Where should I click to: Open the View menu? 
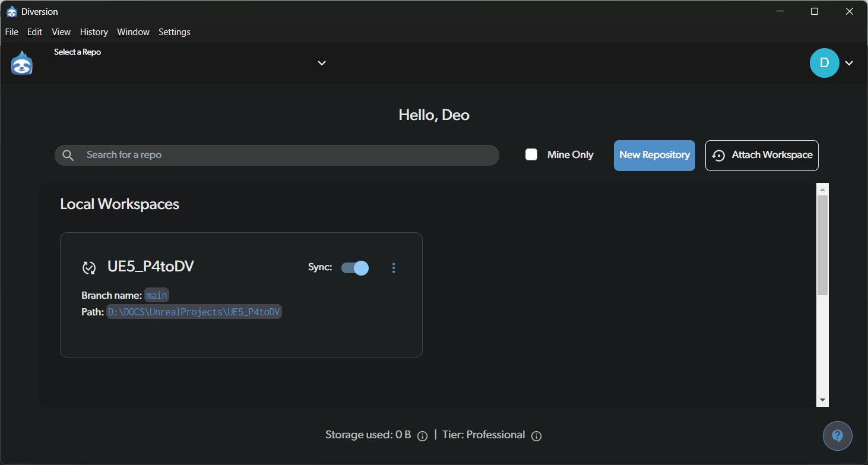coord(61,32)
